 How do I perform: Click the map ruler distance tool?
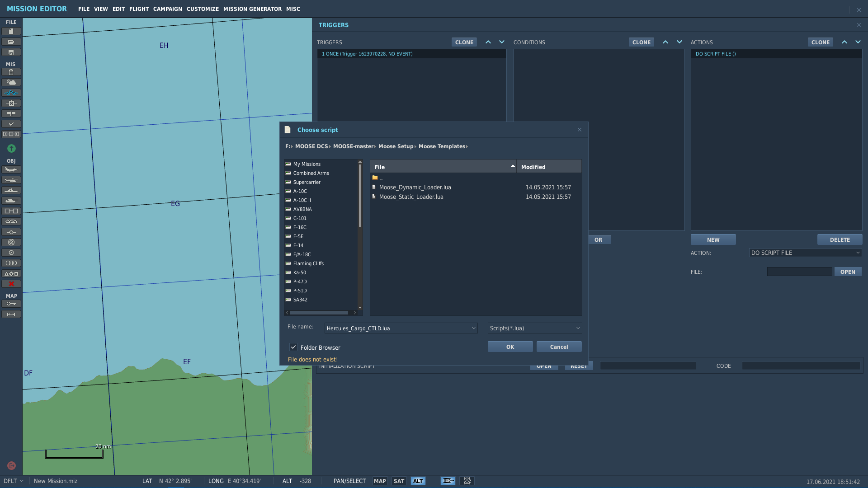[11, 314]
